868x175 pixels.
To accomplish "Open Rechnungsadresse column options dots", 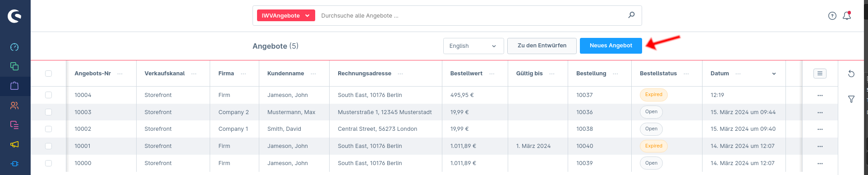I will (400, 74).
